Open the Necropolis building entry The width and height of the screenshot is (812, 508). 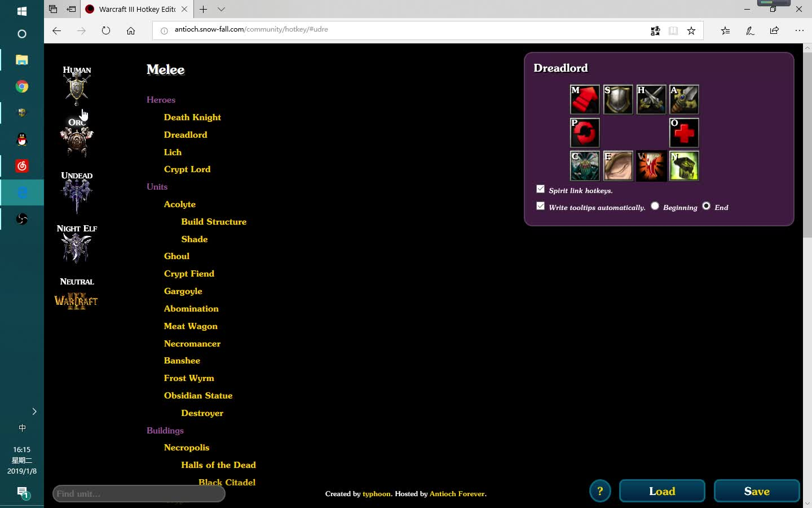pyautogui.click(x=187, y=448)
